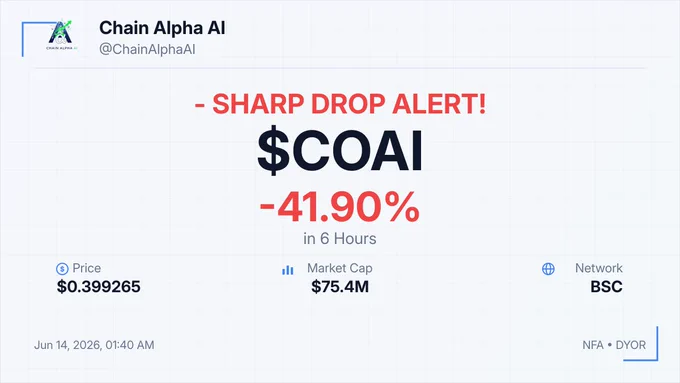Click the NFA • DYOR disclaimer
Image resolution: width=680 pixels, height=383 pixels.
point(614,345)
